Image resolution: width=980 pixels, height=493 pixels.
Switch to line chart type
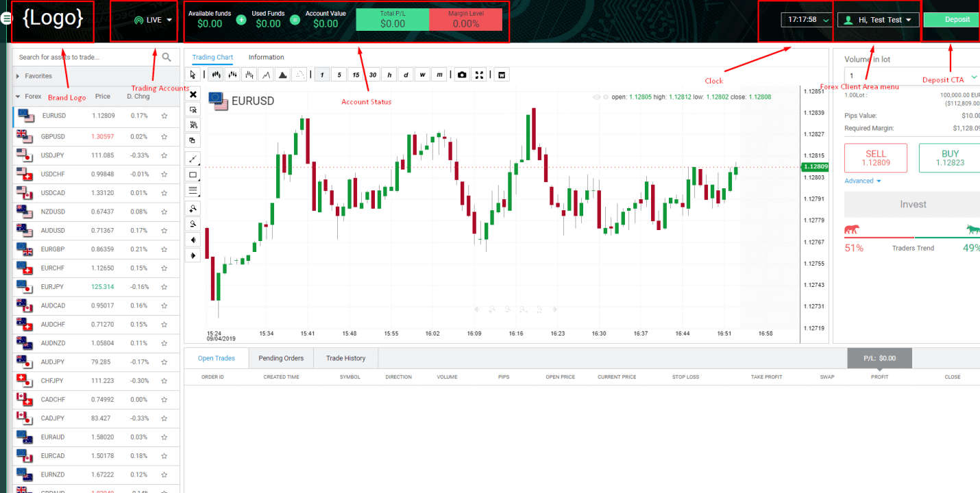tap(266, 75)
